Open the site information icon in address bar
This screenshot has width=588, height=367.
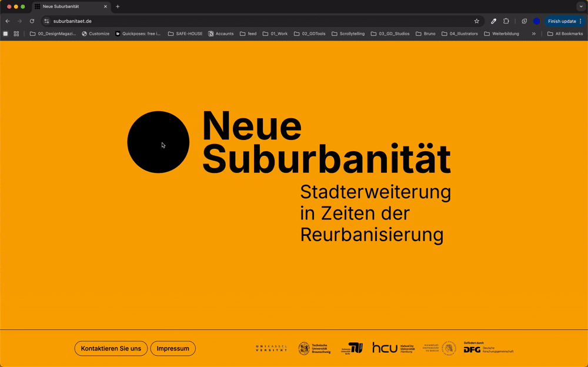click(47, 21)
